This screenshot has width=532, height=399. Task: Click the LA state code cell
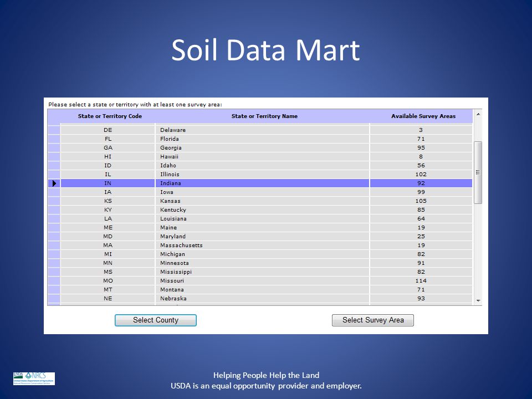(x=108, y=219)
